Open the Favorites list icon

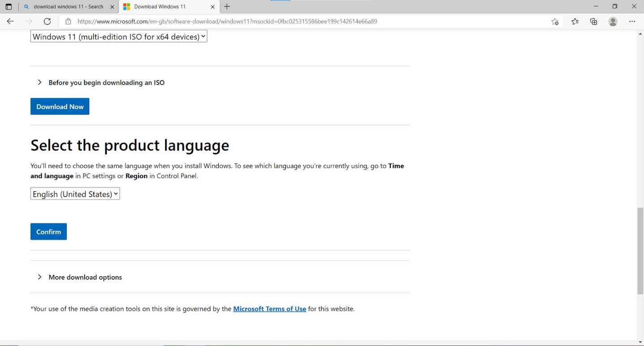point(575,21)
